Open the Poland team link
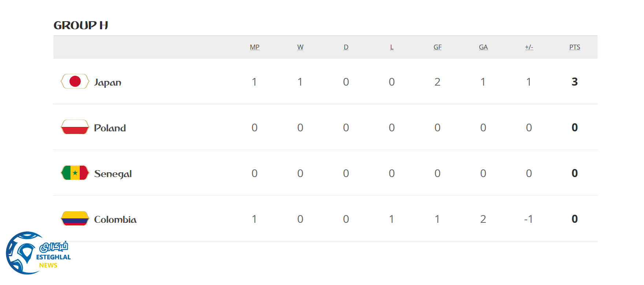The image size is (644, 285). pos(110,128)
